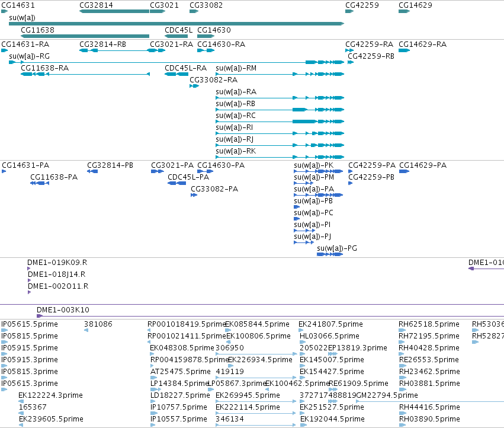Click EST IP10557.5prime label
This screenshot has height=428, width=504.
[x=179, y=419]
